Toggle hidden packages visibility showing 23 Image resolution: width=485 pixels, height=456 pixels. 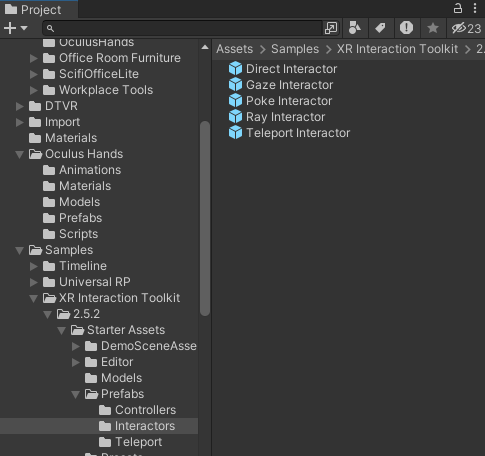tap(466, 28)
